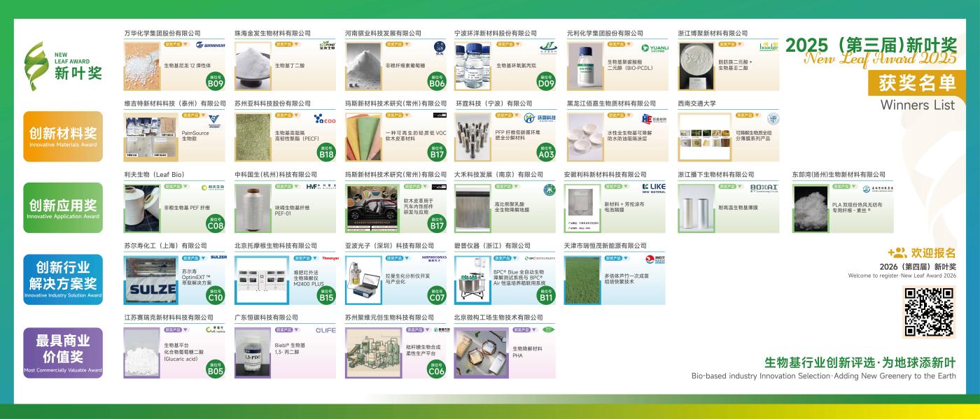The height and width of the screenshot is (419, 980).
Task: Click the SULZER logo on 苏尔寿 card
Action: coord(218,257)
